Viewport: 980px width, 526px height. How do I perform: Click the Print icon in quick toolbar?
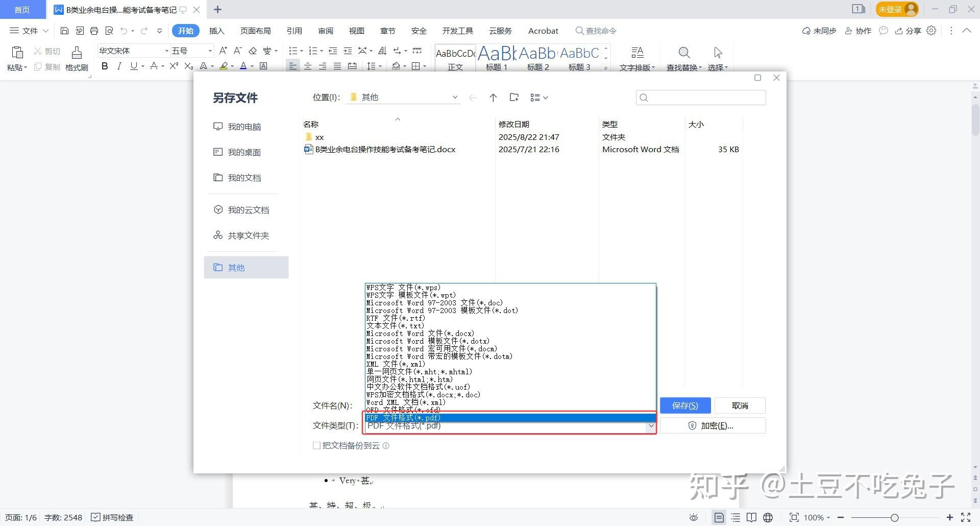point(94,31)
